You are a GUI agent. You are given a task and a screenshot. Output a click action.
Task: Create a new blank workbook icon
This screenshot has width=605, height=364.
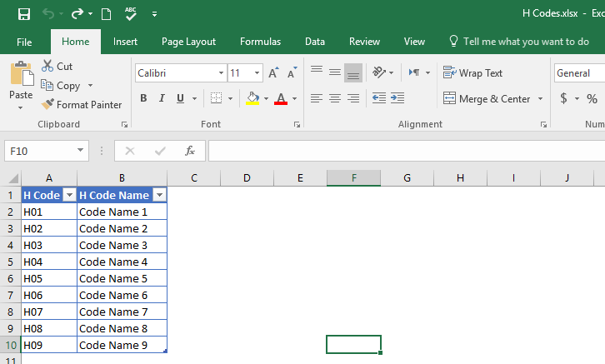(x=106, y=14)
